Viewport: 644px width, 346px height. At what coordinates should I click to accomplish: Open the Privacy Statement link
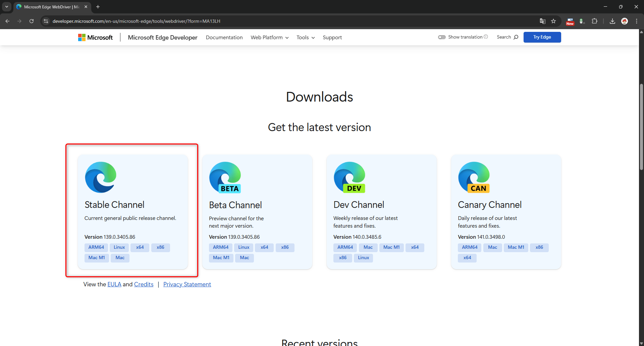(187, 284)
